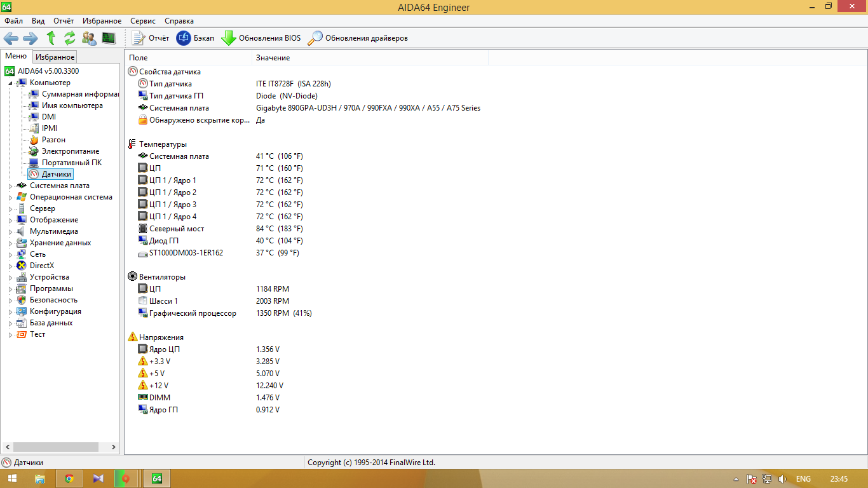Click the Температуры thermometer icon
Screen dimensions: 868x488
[133, 144]
